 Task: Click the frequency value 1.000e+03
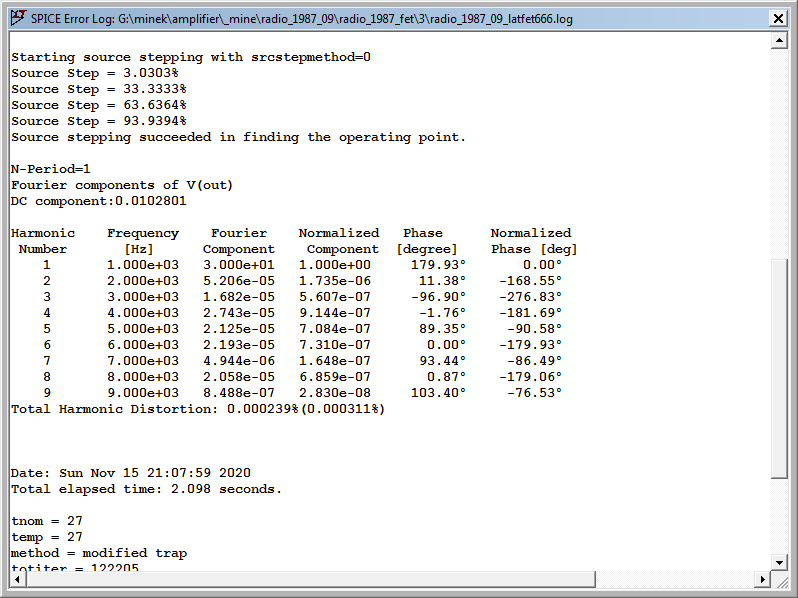(143, 265)
